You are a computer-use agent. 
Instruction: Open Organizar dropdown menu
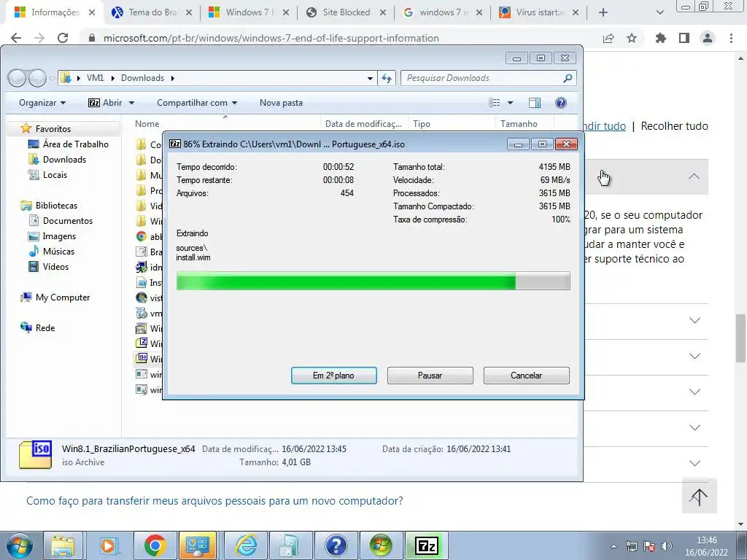tap(42, 103)
